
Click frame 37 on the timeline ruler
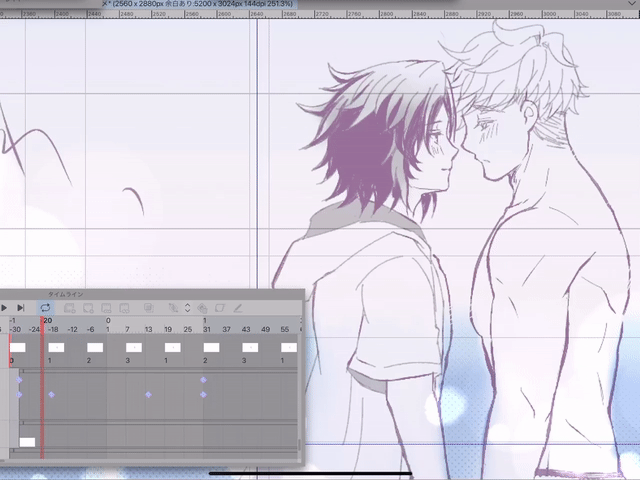click(226, 329)
